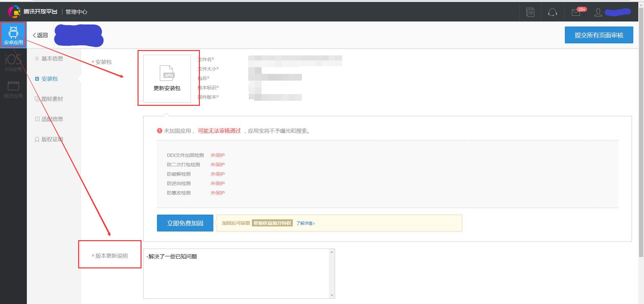
Task: Open the user account profile icon
Action: point(598,12)
